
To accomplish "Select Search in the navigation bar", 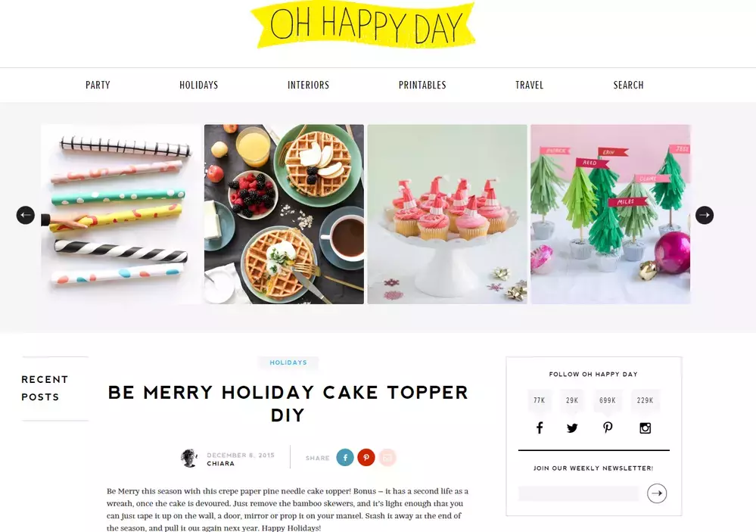I will coord(628,85).
